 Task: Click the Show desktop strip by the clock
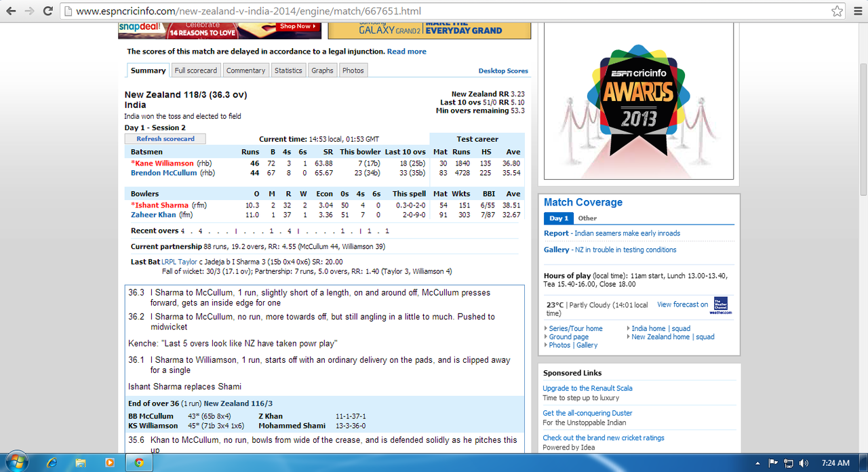863,463
